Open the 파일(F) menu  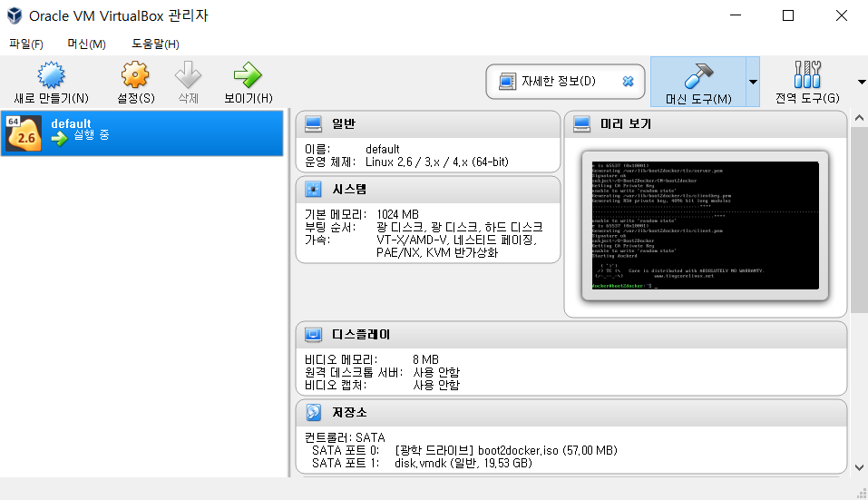point(26,44)
